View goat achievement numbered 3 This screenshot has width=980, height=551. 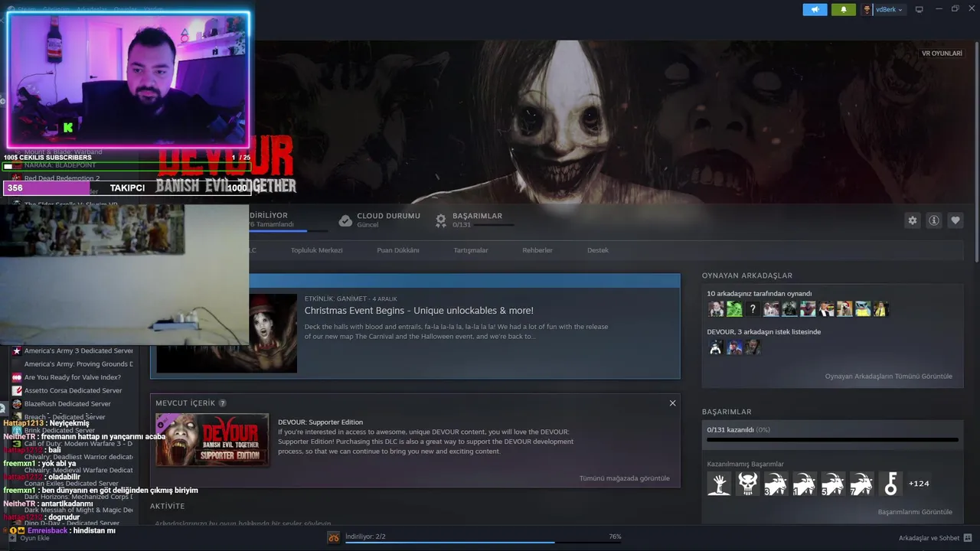click(x=776, y=484)
